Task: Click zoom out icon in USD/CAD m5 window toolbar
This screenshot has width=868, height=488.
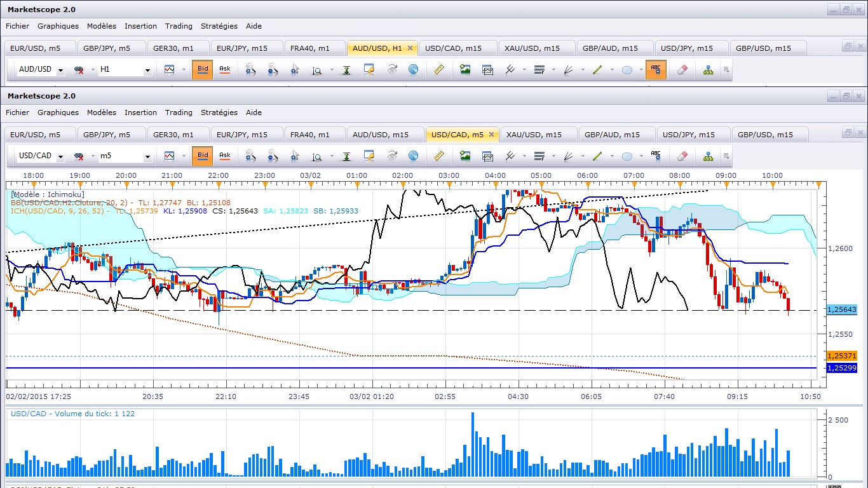Action: click(273, 156)
